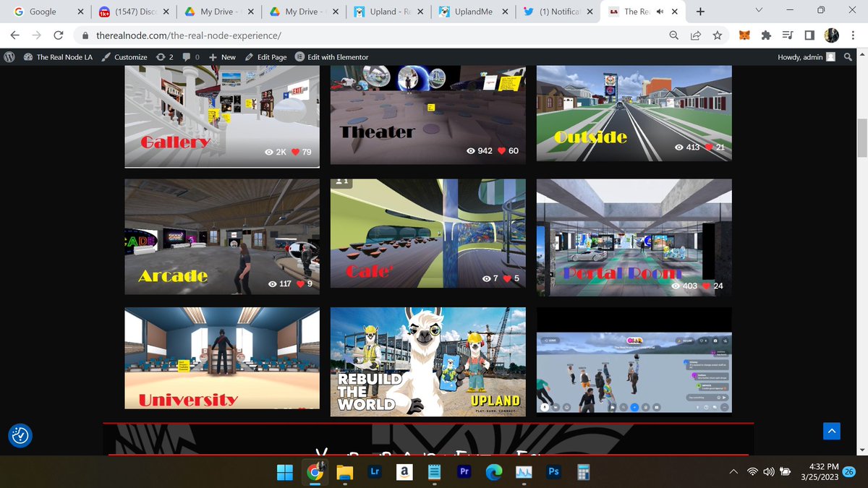The height and width of the screenshot is (488, 868).
Task: Open The Real Node LA site menu
Action: point(58,56)
